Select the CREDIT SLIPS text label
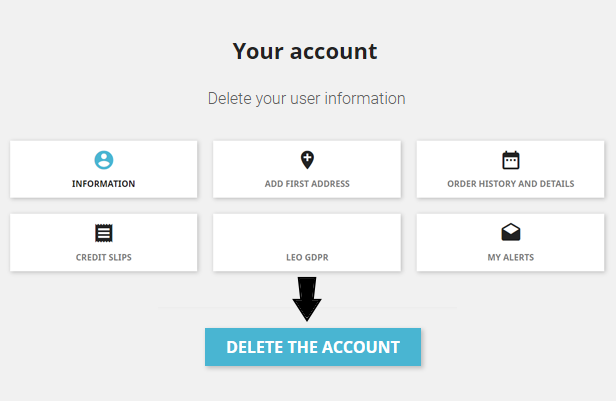The width and height of the screenshot is (616, 401). 104,257
